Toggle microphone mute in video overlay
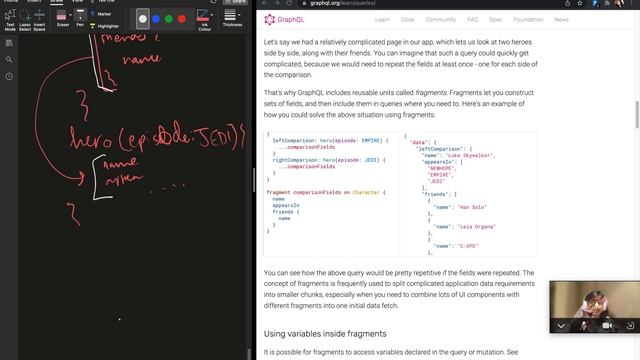The image size is (640, 360). point(584,325)
